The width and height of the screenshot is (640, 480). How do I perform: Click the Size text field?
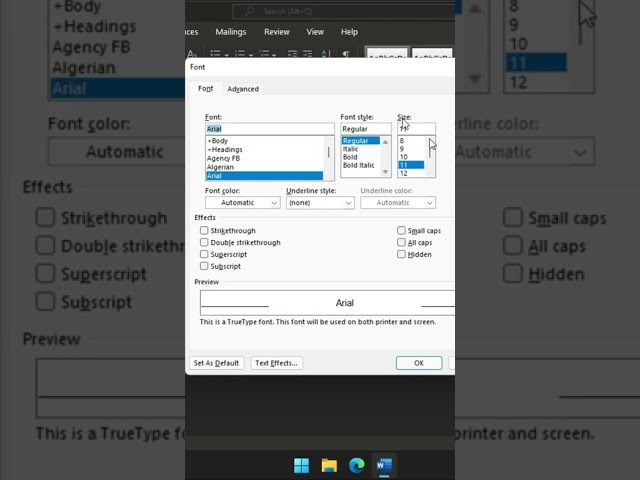(416, 129)
